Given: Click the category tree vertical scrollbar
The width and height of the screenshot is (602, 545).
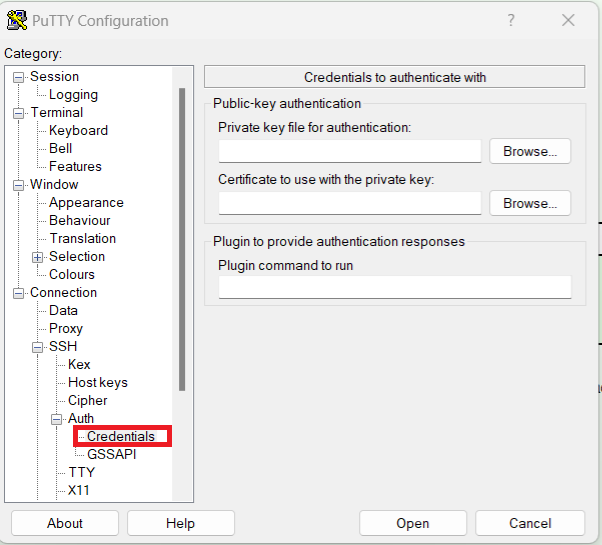Looking at the screenshot, I should point(181,240).
